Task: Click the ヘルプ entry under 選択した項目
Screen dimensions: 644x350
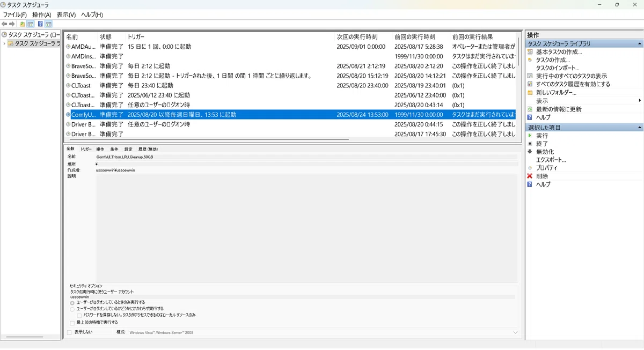Action: (543, 184)
